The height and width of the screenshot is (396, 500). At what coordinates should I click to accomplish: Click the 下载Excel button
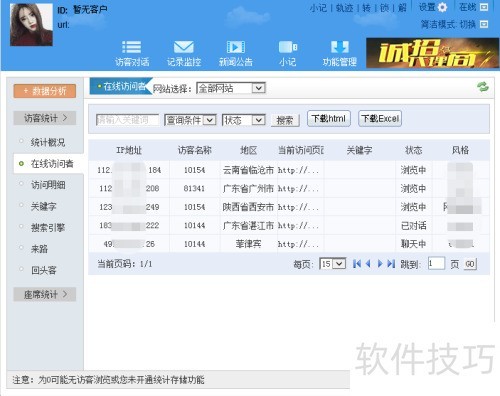click(380, 119)
